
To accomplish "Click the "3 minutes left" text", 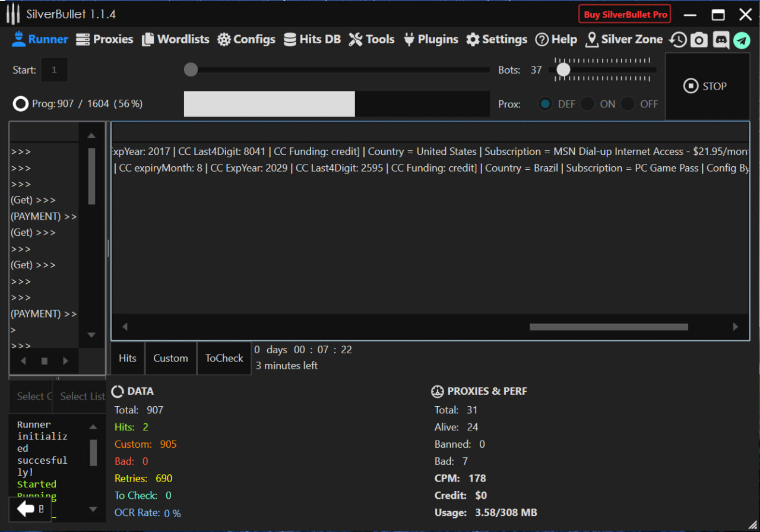I will (x=287, y=366).
